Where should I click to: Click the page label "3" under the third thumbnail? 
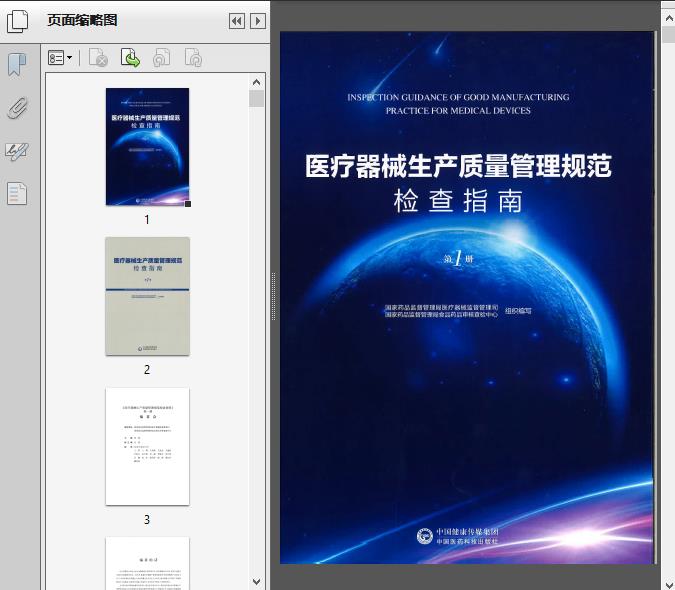tap(147, 520)
